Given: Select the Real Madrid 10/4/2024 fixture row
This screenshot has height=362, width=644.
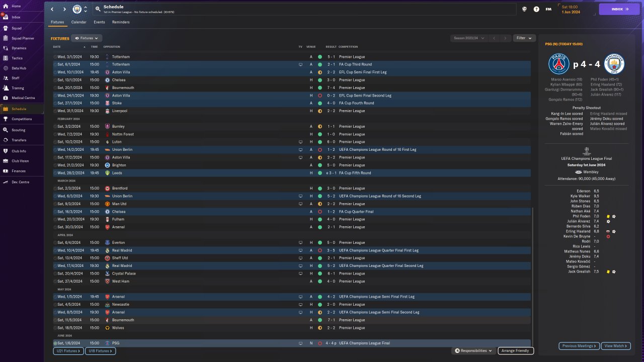Looking at the screenshot, I should (292, 250).
